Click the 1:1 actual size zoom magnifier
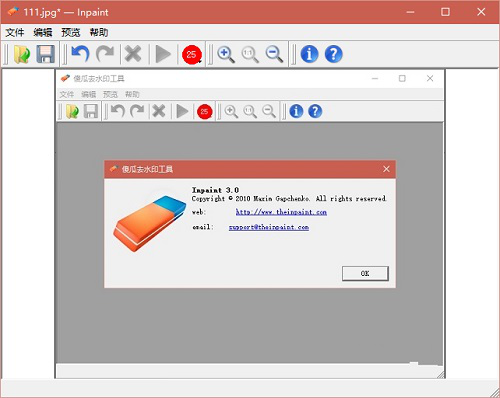 click(250, 54)
